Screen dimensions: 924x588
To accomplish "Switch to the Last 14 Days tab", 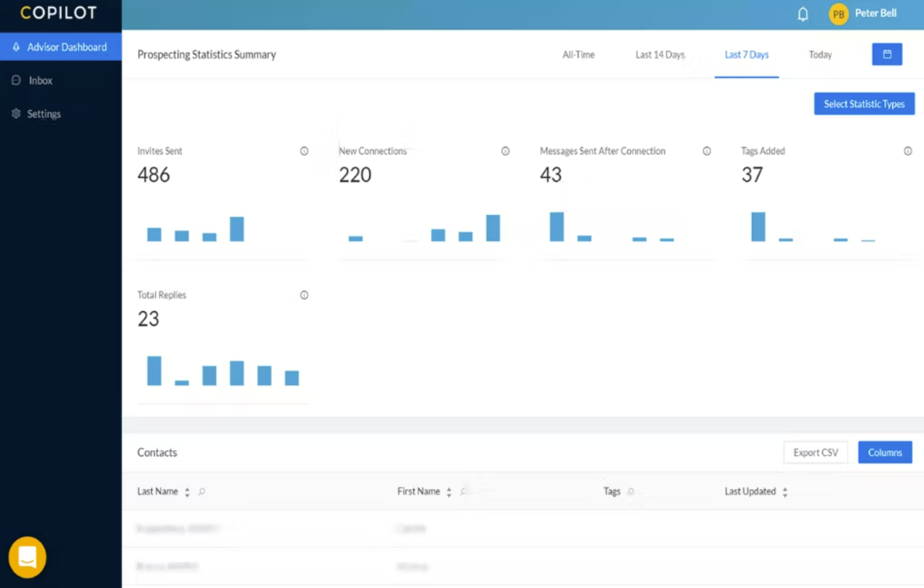I will click(660, 54).
